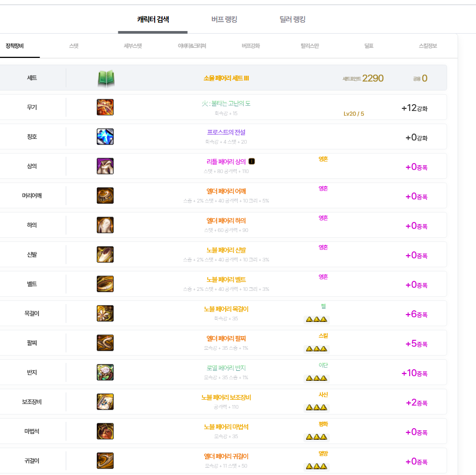Click the 보조장비 sub-equipment icon
Viewport: 476px width, 475px height.
click(x=105, y=402)
